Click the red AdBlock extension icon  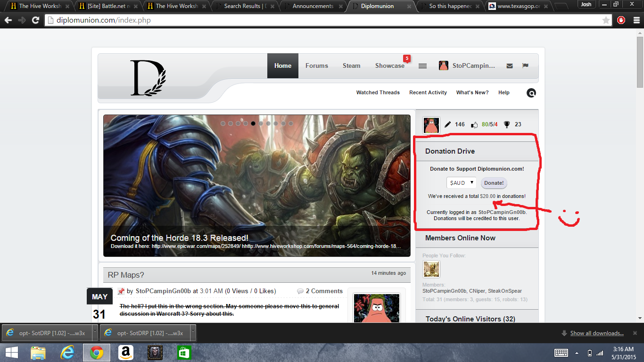tap(621, 20)
